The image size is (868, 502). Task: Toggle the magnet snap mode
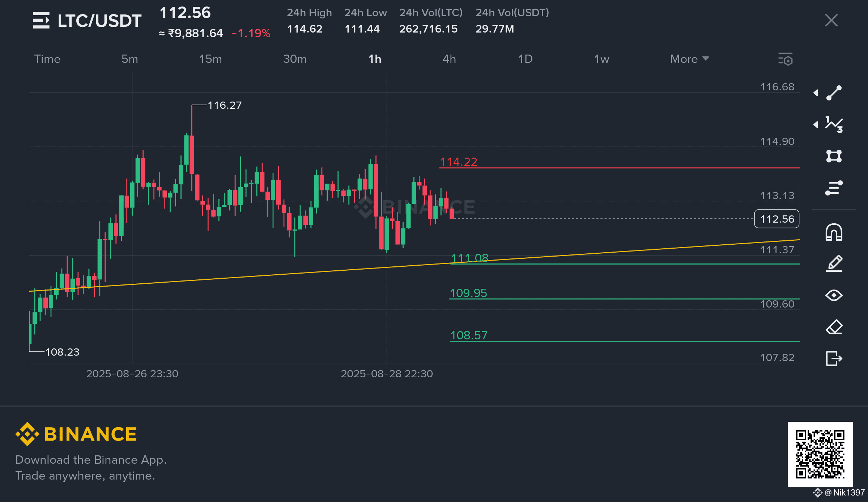[834, 232]
